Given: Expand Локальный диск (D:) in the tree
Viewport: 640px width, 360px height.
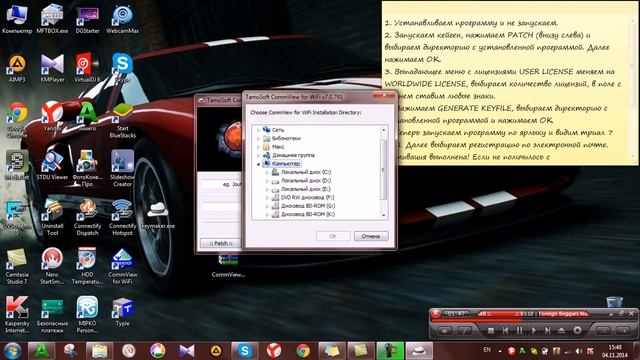Looking at the screenshot, I should point(267,181).
